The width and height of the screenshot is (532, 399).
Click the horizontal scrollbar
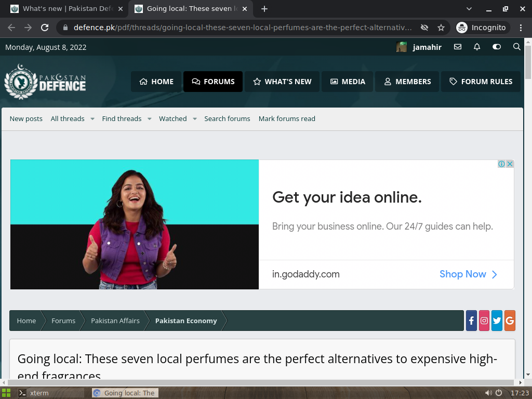click(260, 382)
